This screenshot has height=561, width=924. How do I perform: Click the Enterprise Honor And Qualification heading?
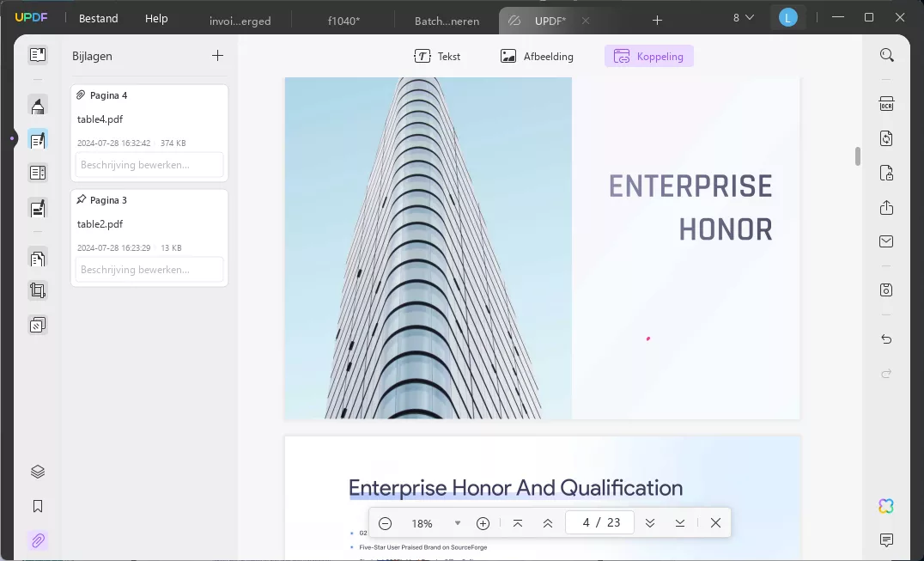click(x=515, y=488)
